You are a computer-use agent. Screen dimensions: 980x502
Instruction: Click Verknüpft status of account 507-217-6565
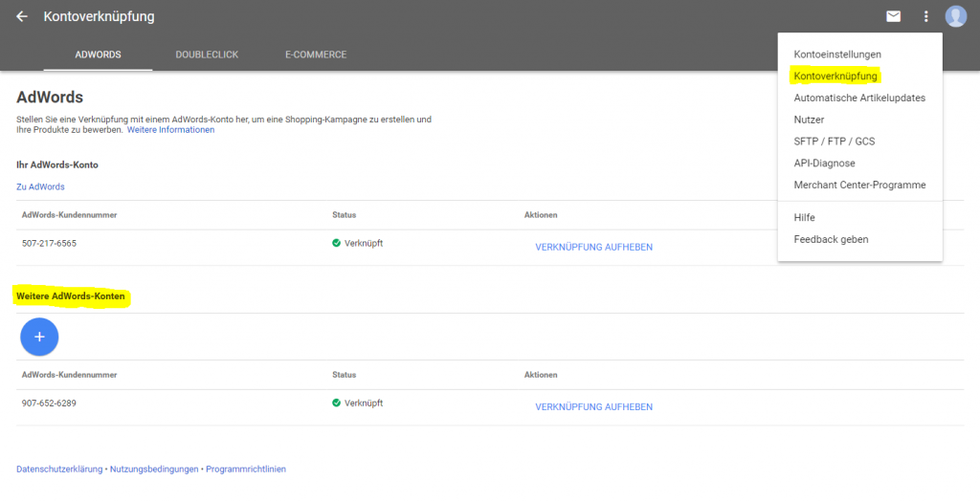363,244
